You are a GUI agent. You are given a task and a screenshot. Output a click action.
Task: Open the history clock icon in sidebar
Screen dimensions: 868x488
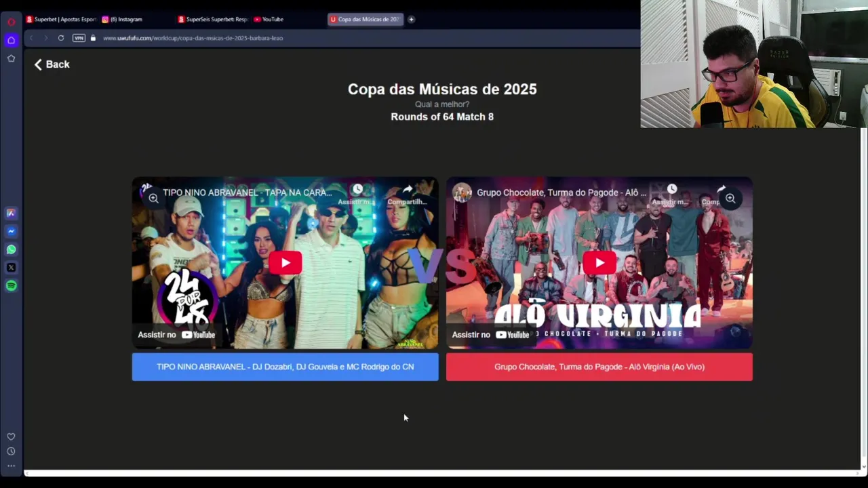pos(11,451)
